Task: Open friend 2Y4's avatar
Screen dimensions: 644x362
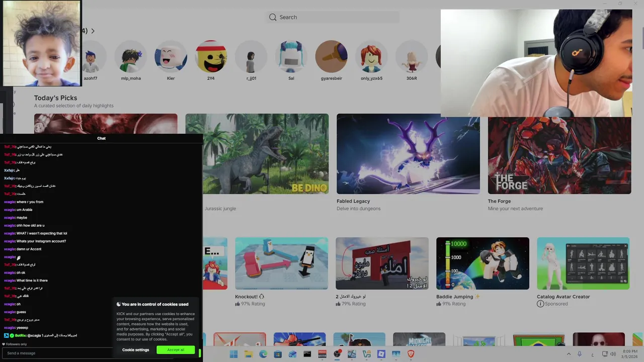Action: (211, 57)
